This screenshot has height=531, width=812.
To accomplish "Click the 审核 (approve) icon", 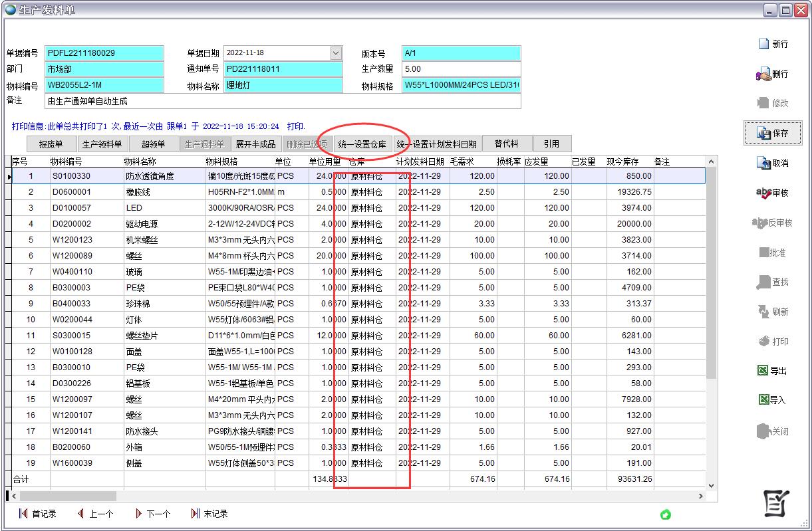I will (x=764, y=193).
